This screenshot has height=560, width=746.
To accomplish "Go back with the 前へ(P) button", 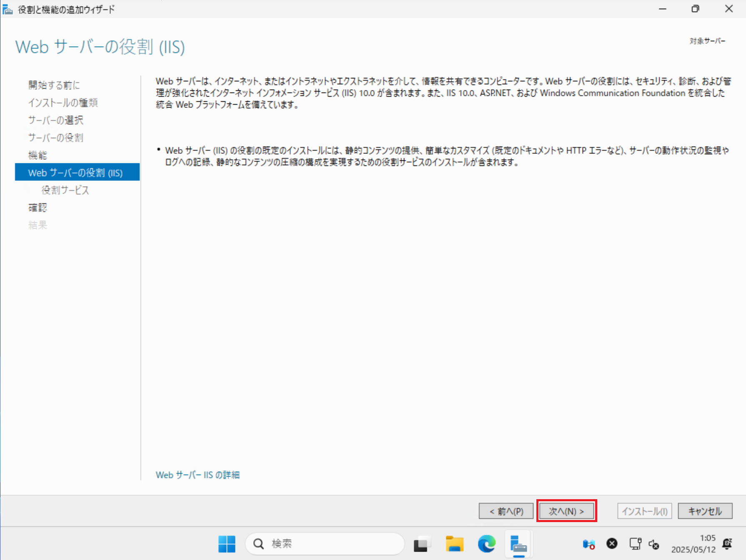I will tap(506, 511).
